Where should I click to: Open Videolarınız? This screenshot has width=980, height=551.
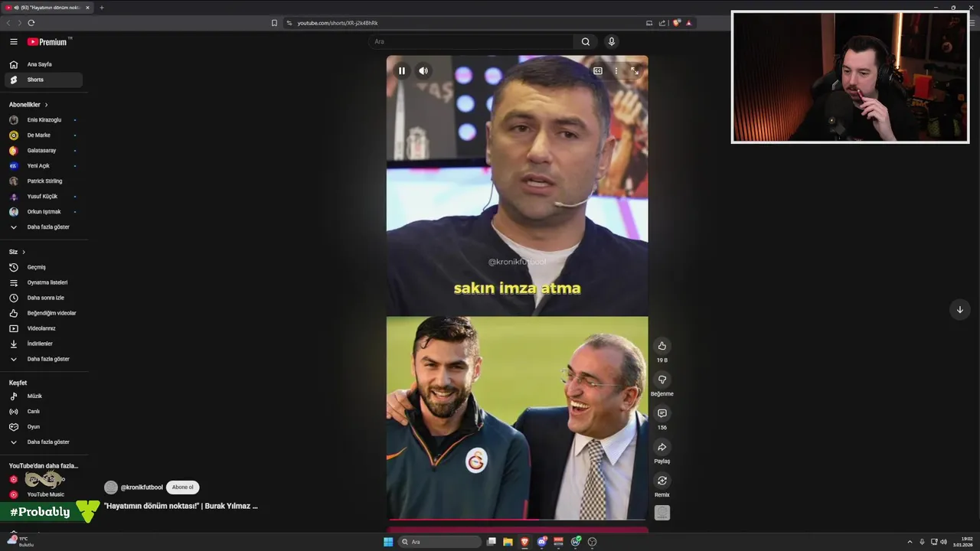point(44,328)
